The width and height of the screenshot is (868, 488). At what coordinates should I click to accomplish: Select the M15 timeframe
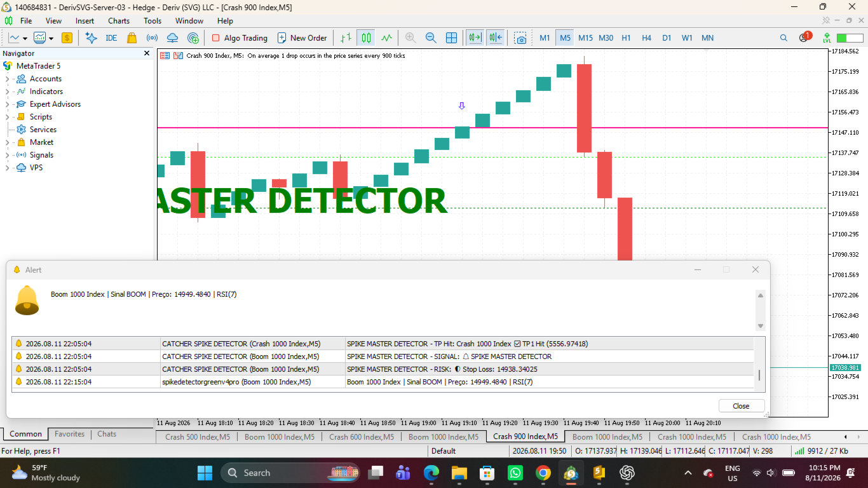[585, 38]
